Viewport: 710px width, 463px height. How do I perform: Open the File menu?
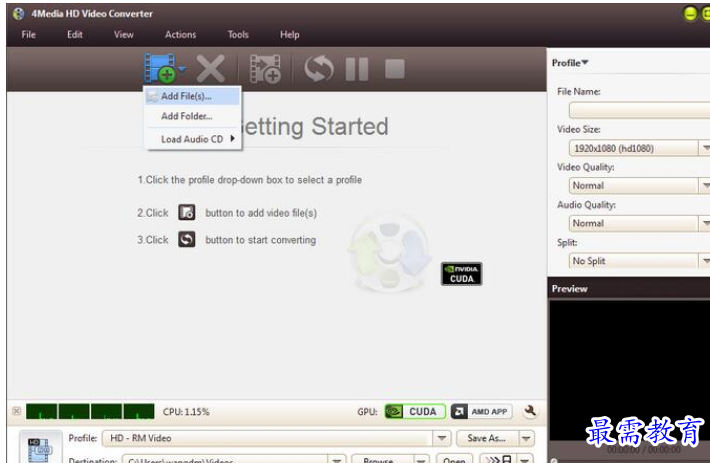(29, 34)
